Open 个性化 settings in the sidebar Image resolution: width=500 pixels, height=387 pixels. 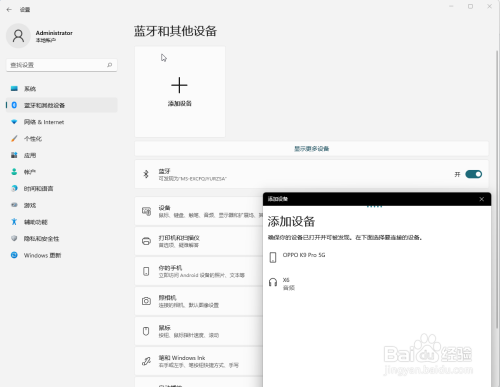click(x=62, y=139)
